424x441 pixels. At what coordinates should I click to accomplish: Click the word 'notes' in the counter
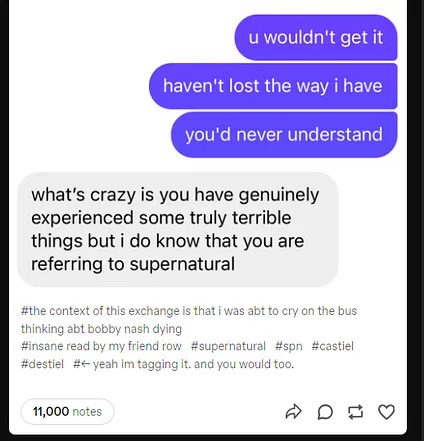pyautogui.click(x=87, y=412)
